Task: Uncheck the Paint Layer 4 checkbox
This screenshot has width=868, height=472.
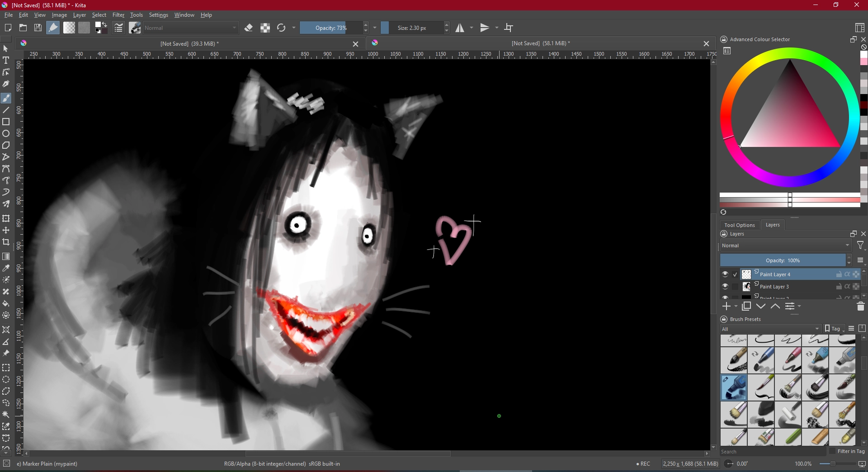Action: pyautogui.click(x=735, y=274)
